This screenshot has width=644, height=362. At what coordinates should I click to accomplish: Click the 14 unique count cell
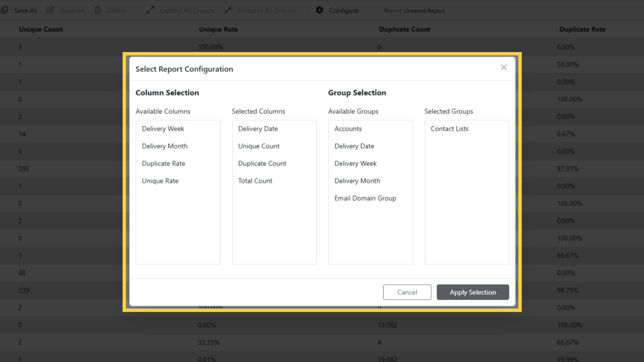tap(22, 134)
